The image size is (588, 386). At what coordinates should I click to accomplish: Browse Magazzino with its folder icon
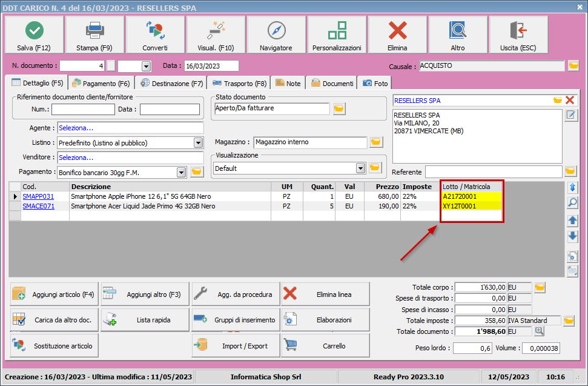coord(375,142)
